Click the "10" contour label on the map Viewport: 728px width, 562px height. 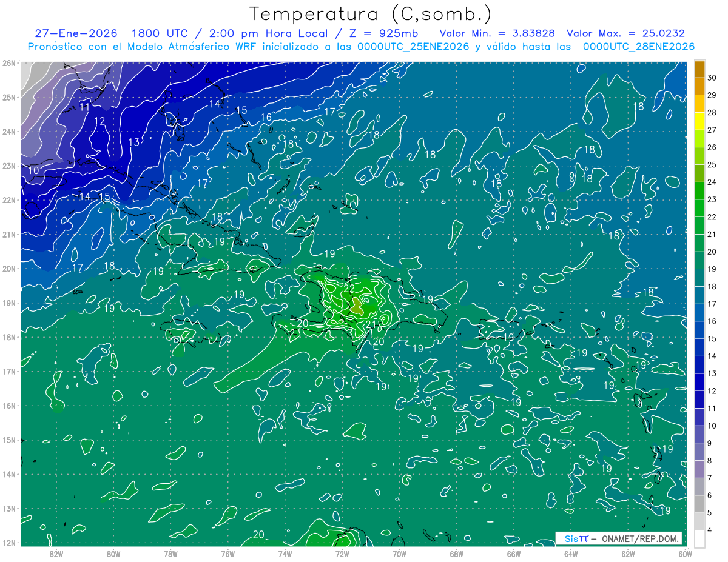pos(34,171)
